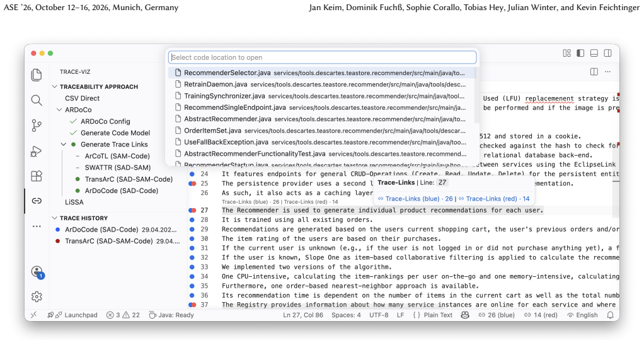Image resolution: width=644 pixels, height=340 pixels.
Task: Toggle the bottom panel layout icon
Action: 594,53
